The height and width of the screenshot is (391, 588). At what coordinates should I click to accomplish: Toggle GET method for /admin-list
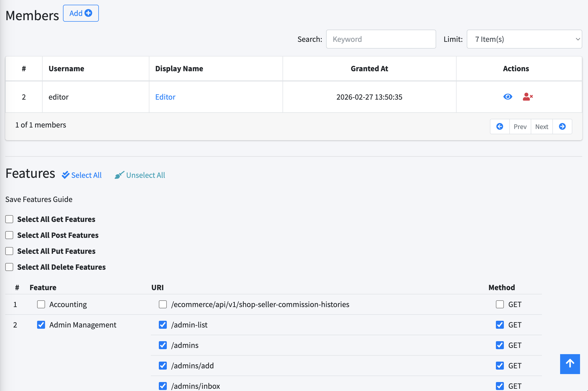click(500, 325)
